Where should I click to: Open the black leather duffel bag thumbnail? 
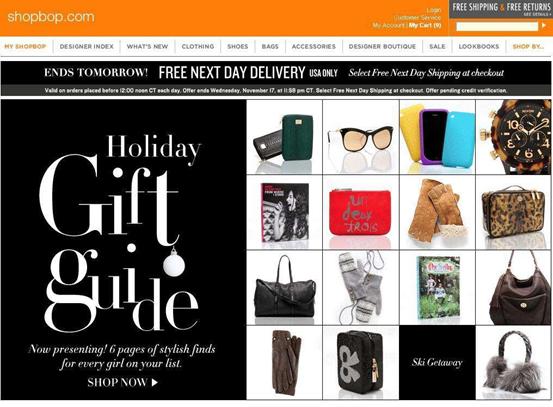pyautogui.click(x=284, y=287)
